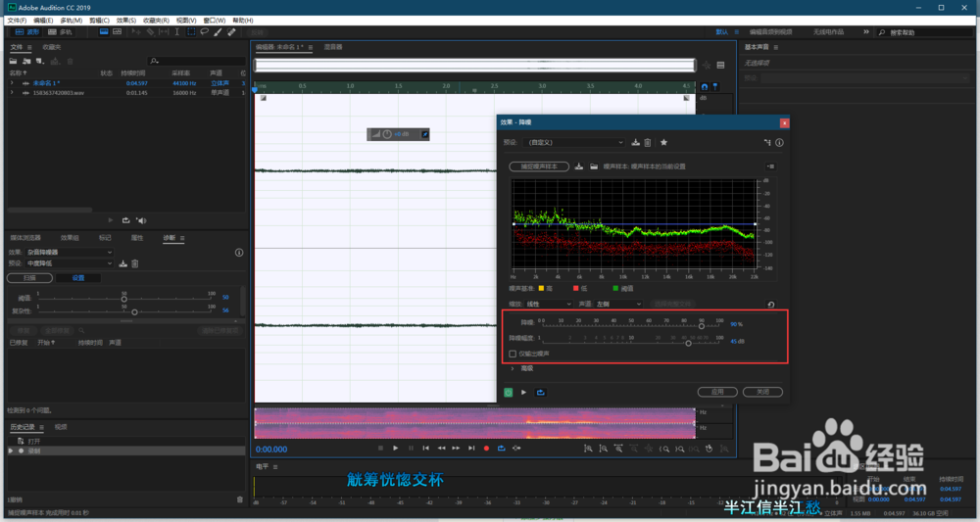The height and width of the screenshot is (522, 980).
Task: Toggle loop playback in editor transport
Action: 501,449
